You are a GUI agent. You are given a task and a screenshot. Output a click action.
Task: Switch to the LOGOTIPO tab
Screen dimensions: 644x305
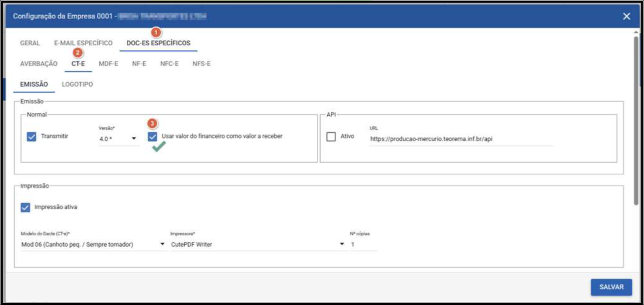pyautogui.click(x=77, y=84)
